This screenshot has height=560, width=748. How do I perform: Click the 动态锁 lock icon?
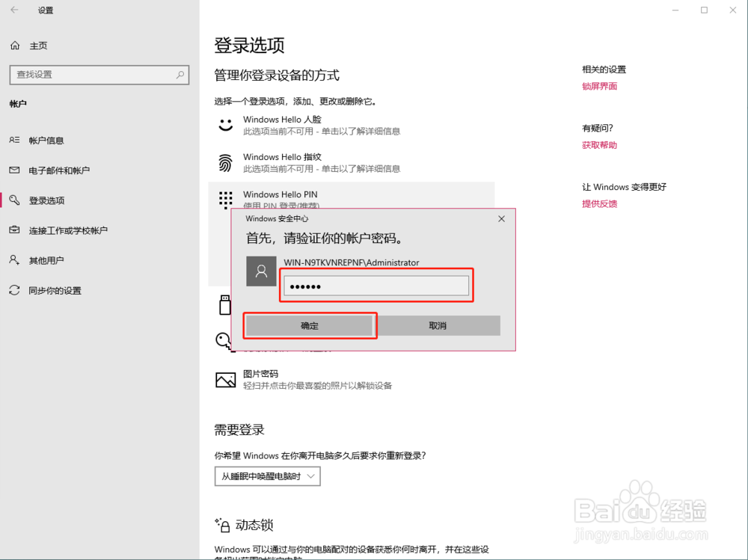pyautogui.click(x=222, y=525)
